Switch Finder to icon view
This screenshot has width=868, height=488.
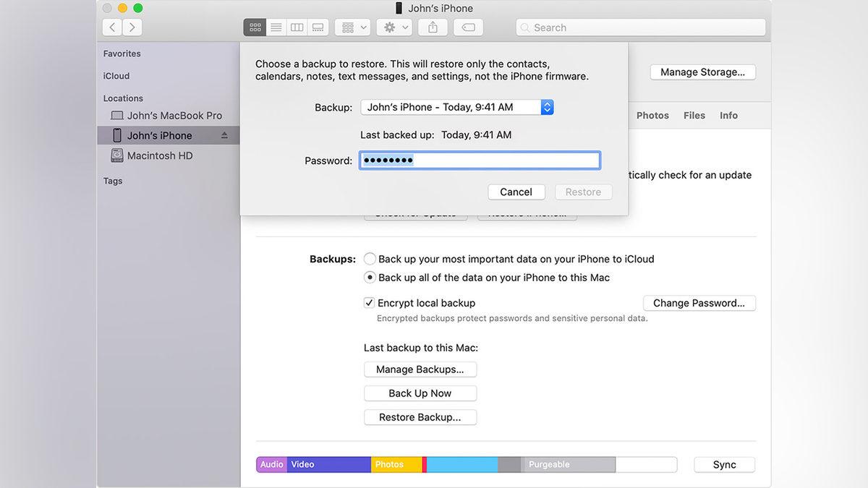pyautogui.click(x=255, y=27)
